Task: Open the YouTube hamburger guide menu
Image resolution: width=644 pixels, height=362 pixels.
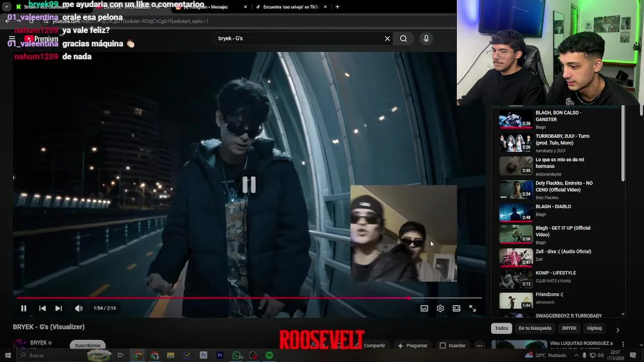Action: 12,39
